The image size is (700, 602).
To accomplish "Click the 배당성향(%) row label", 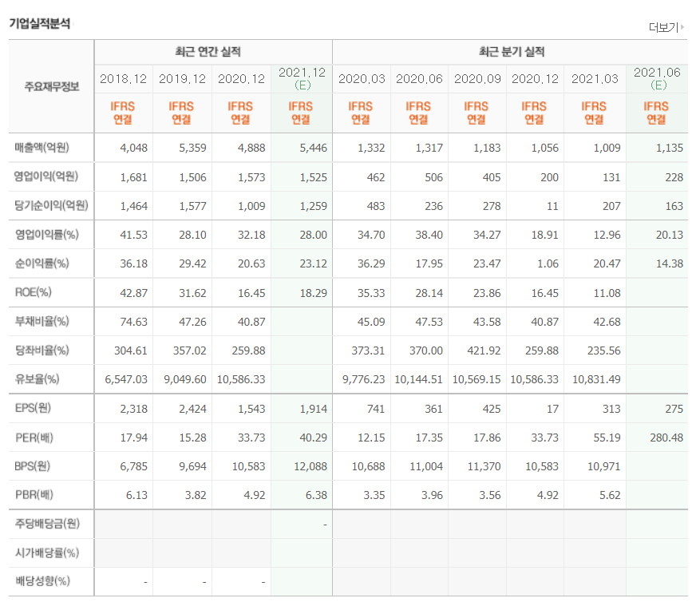I will click(42, 581).
